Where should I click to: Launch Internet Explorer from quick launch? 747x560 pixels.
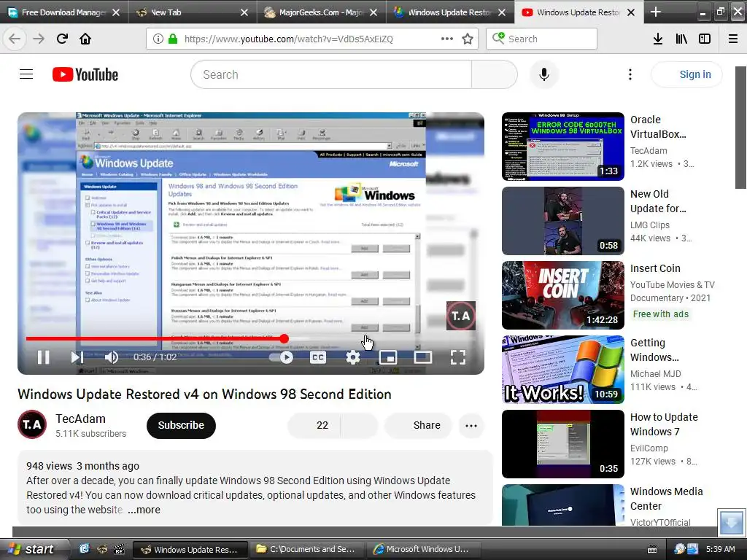(x=85, y=549)
